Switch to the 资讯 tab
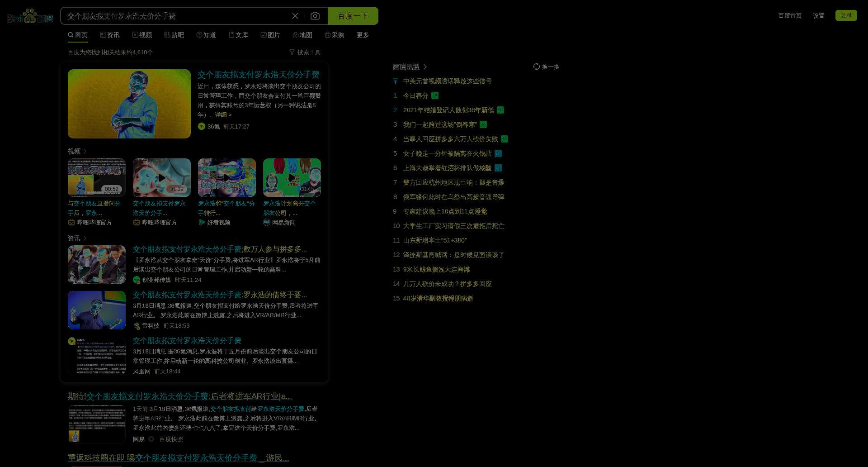 click(110, 35)
